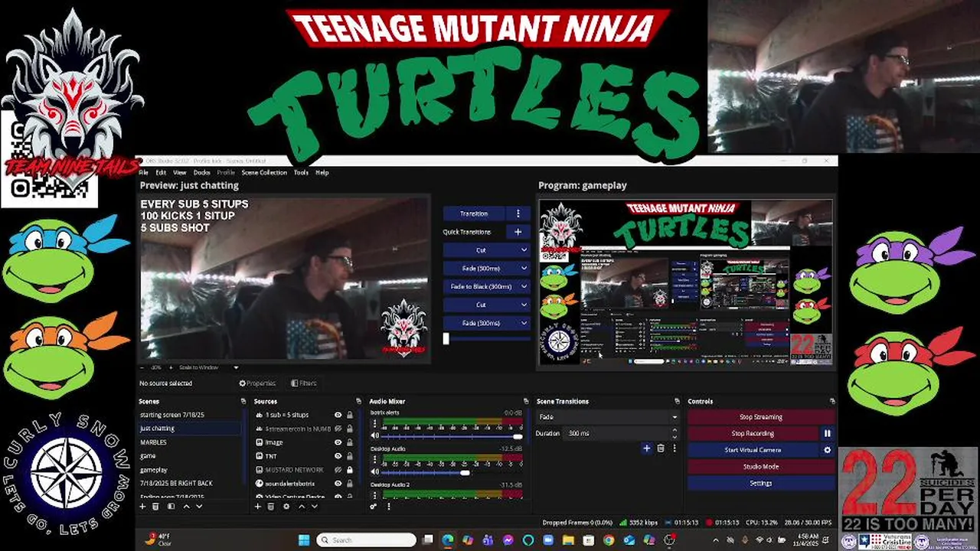Click Desktop Audio volume slider
The height and width of the screenshot is (551, 980).
452,473
